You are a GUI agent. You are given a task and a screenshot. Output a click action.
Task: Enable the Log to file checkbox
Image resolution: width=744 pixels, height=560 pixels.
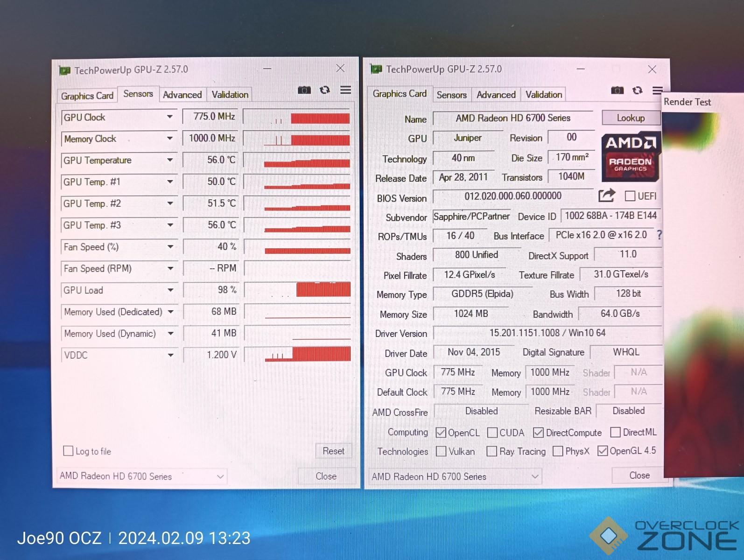tap(68, 451)
